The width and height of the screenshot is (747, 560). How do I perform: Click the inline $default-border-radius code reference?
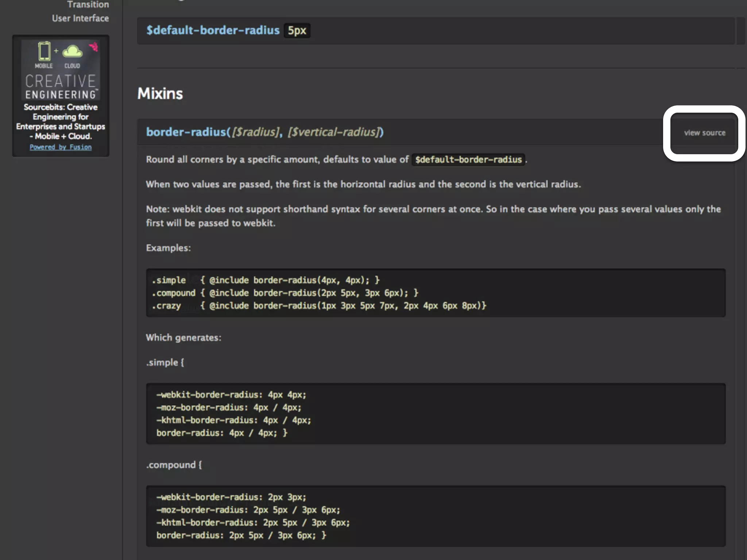tap(468, 160)
